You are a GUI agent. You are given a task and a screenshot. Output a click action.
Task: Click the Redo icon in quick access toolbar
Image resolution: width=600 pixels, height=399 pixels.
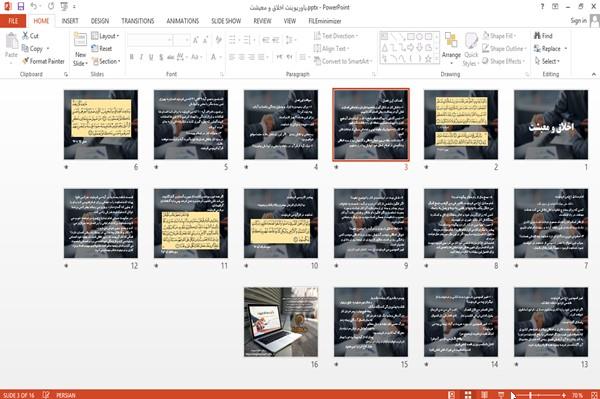point(51,7)
